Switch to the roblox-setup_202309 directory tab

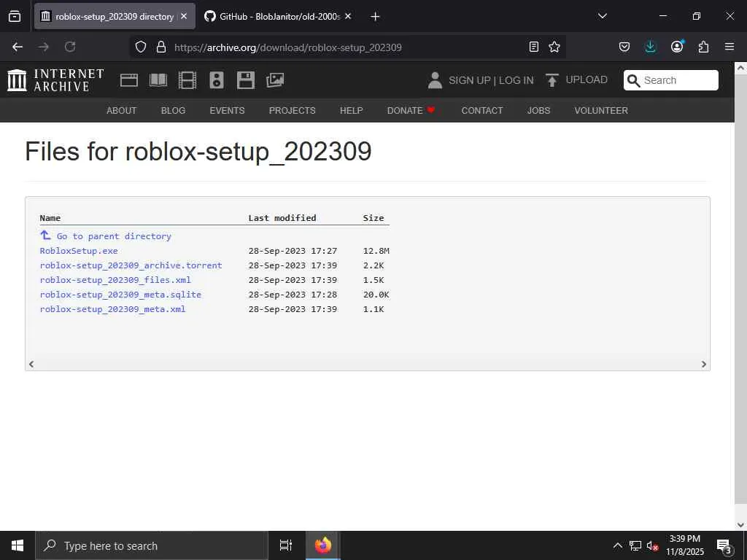tap(115, 17)
